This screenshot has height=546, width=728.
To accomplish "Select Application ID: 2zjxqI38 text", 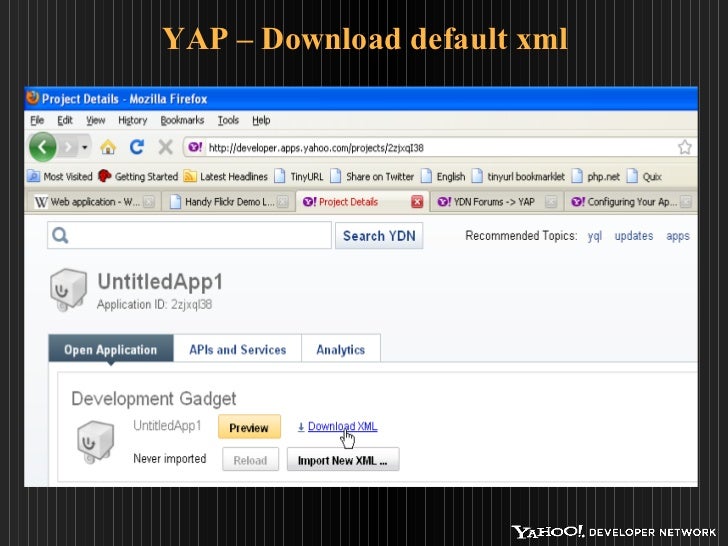I will (x=154, y=305).
